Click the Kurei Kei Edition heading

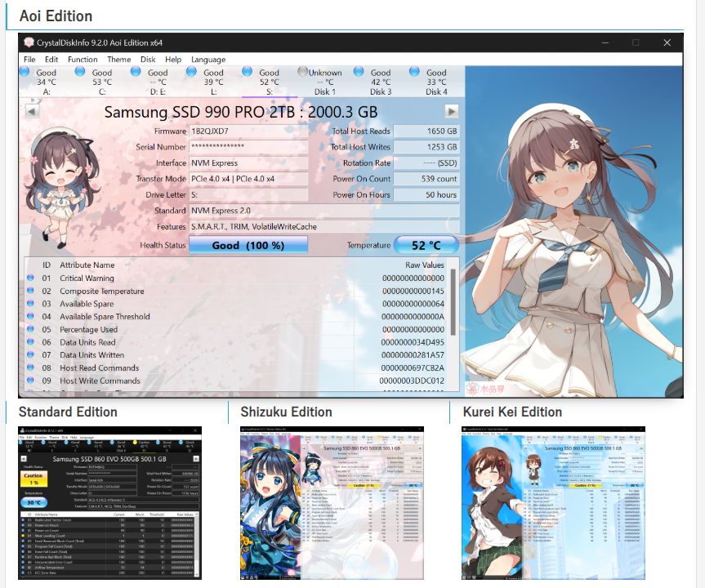512,412
